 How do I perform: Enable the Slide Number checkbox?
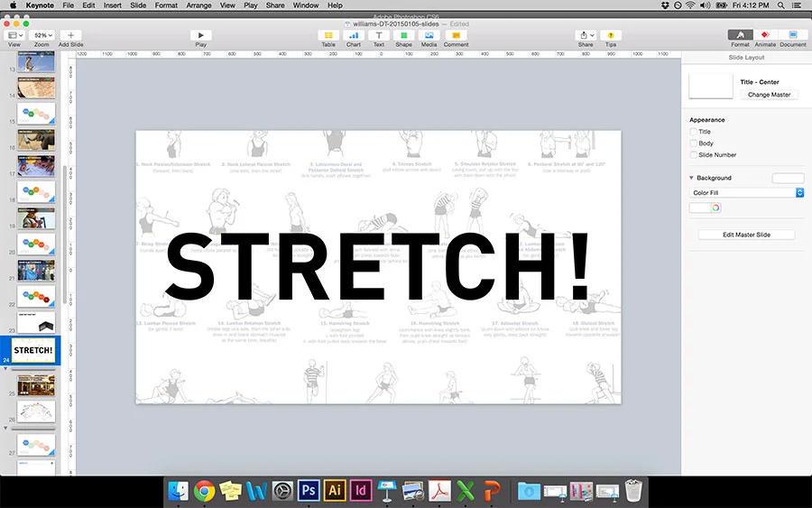[694, 155]
